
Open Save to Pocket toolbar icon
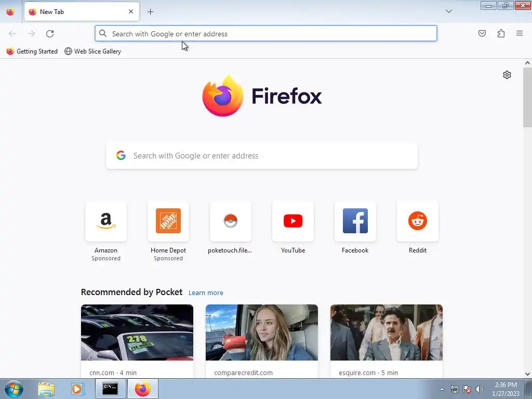pos(482,33)
